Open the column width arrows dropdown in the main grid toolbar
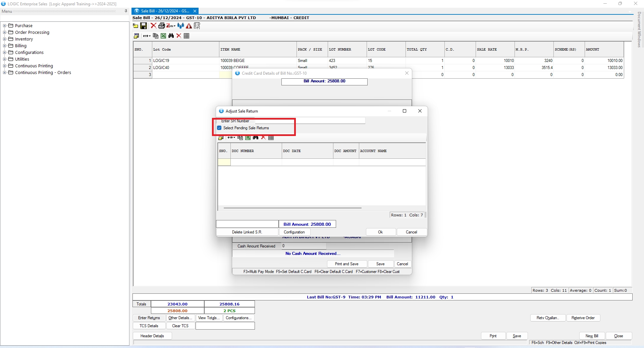The height and width of the screenshot is (348, 644). click(x=147, y=36)
